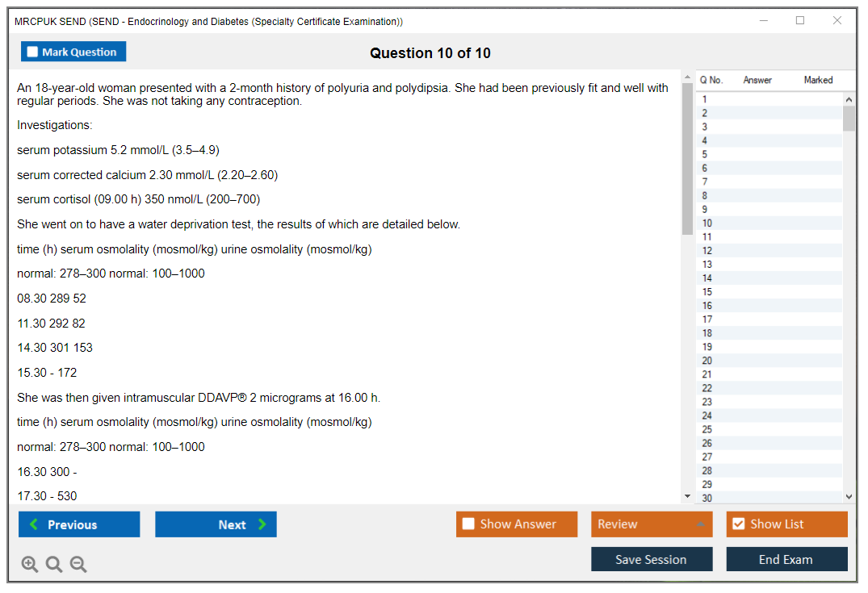Image resolution: width=868 pixels, height=593 pixels.
Task: Click the Marked column header
Action: [x=818, y=80]
